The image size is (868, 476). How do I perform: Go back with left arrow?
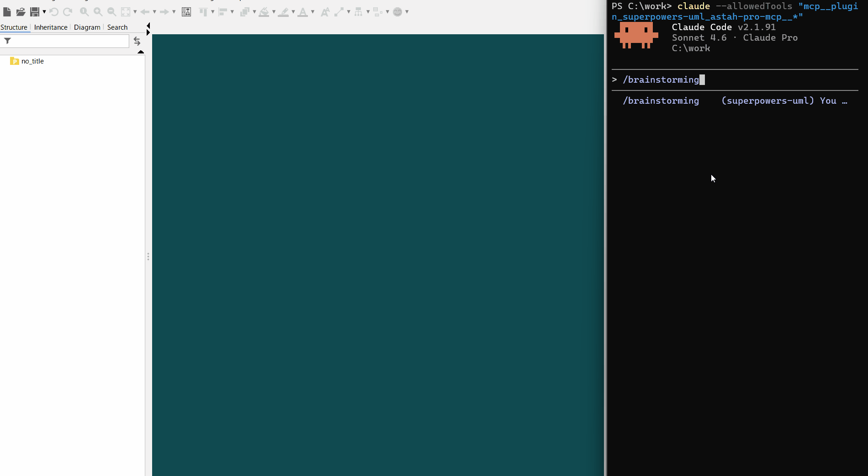point(145,12)
